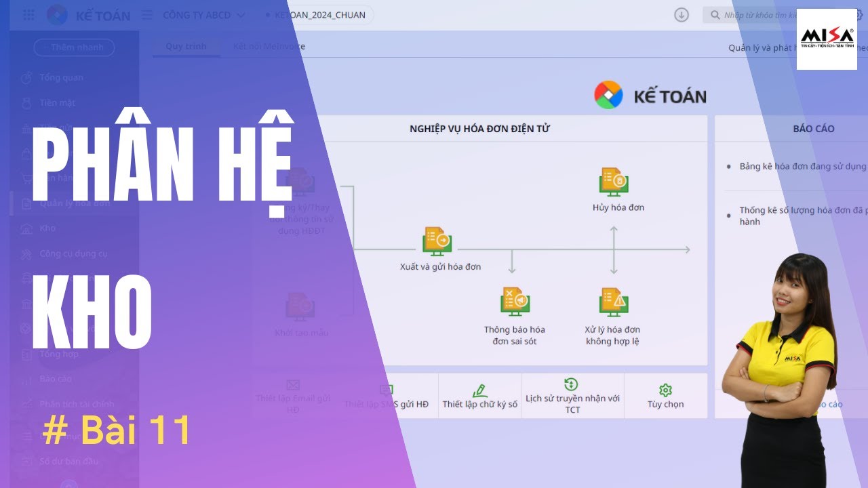Open Thiết lập SMS gửi HĐ

(x=387, y=397)
